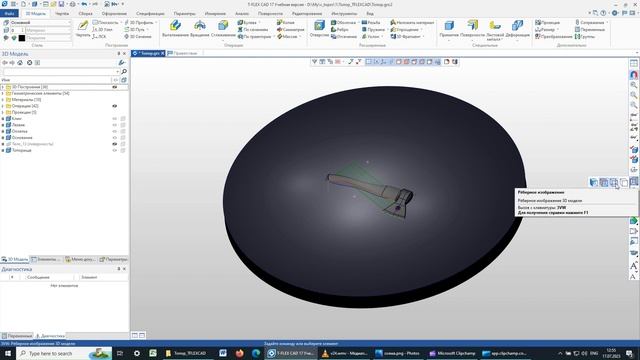
Task: Click the Преобразование transform tool
Action: coord(554,36)
